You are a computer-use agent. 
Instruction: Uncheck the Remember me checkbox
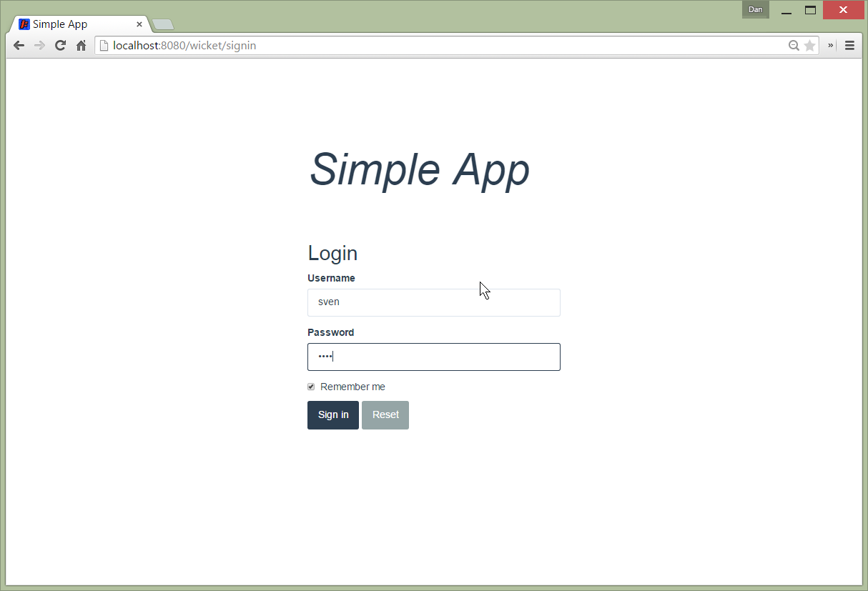pyautogui.click(x=311, y=387)
